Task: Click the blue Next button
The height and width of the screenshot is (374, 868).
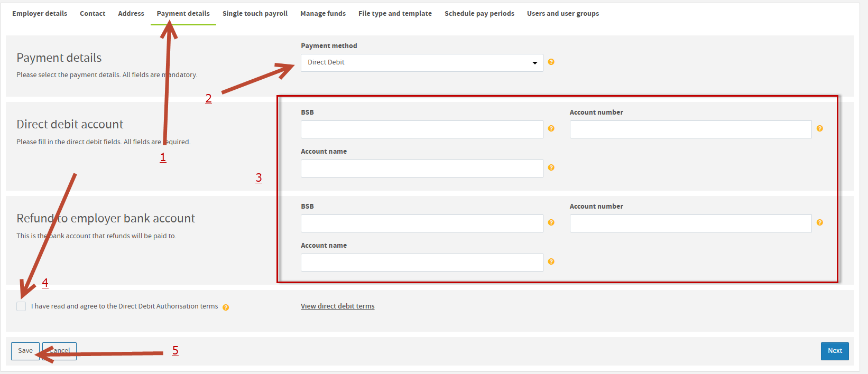Action: 834,351
